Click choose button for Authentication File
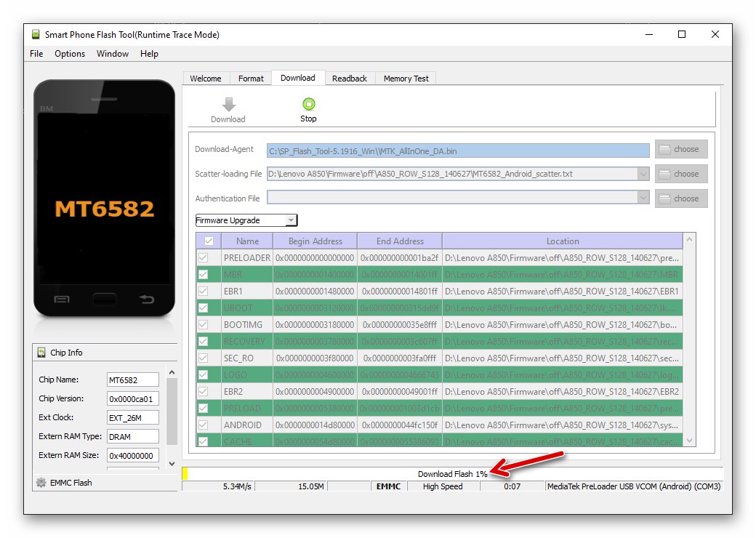The height and width of the screenshot is (538, 756). coord(681,198)
